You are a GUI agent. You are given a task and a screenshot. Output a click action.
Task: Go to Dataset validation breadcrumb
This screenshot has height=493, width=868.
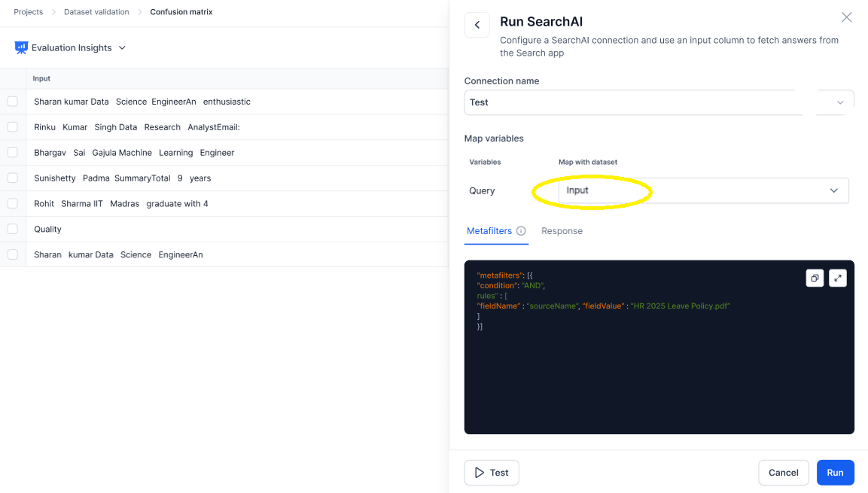[96, 11]
